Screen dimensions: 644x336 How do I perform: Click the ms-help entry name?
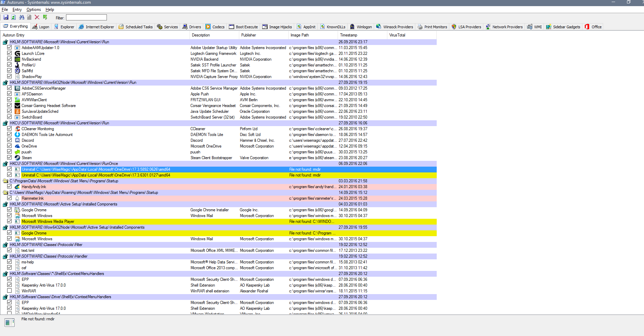click(x=28, y=262)
